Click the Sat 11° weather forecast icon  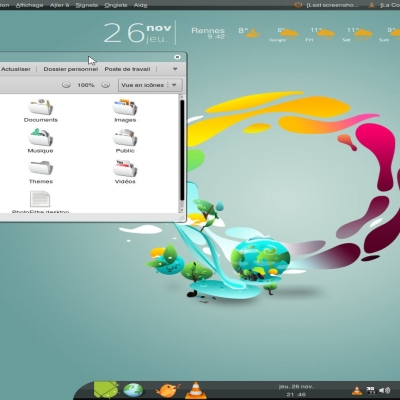tap(363, 34)
